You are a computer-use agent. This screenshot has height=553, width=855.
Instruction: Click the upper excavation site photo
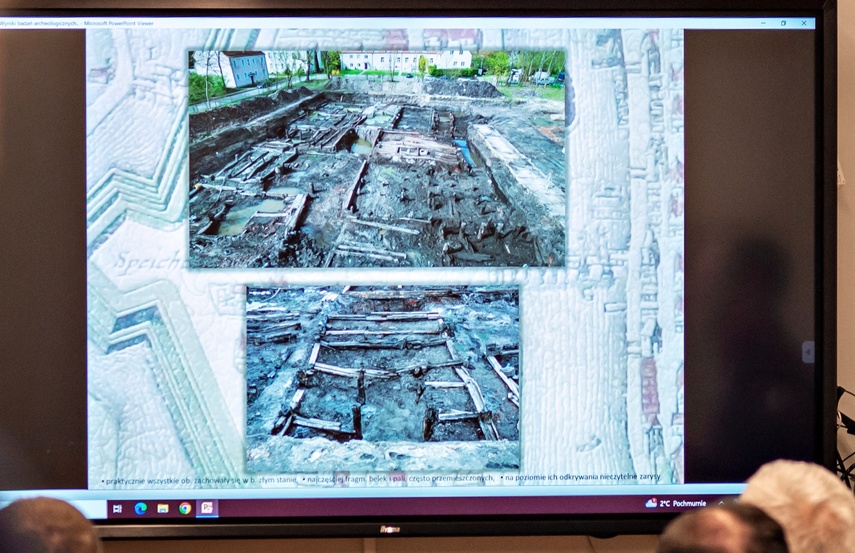377,159
